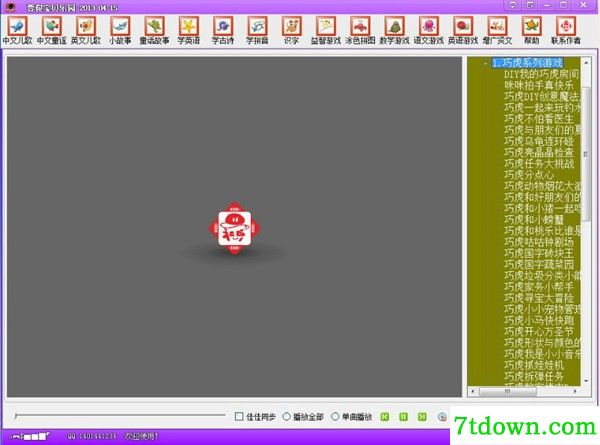
Task: Select 巧虎任务大挑战 in the list
Action: pos(539,163)
